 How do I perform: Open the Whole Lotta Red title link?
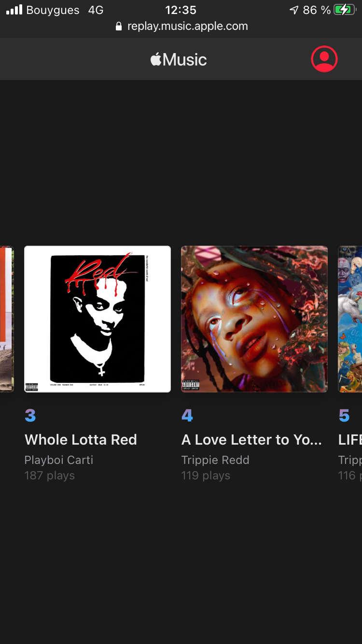pos(81,440)
